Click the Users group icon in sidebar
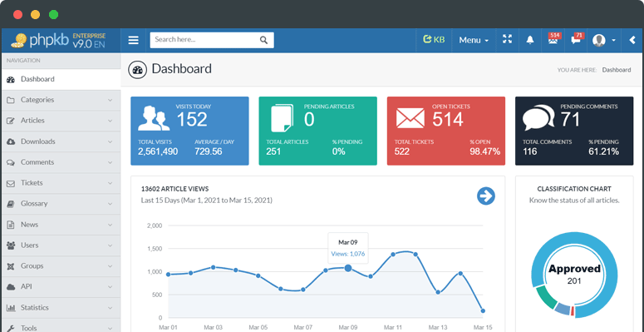The image size is (644, 332). (11, 245)
